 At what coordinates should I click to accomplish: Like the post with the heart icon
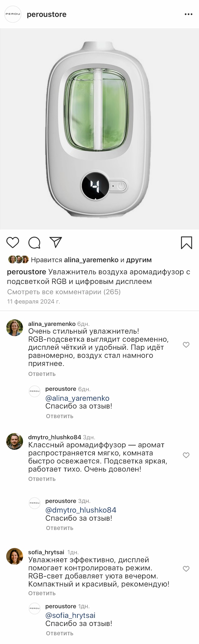click(x=13, y=242)
